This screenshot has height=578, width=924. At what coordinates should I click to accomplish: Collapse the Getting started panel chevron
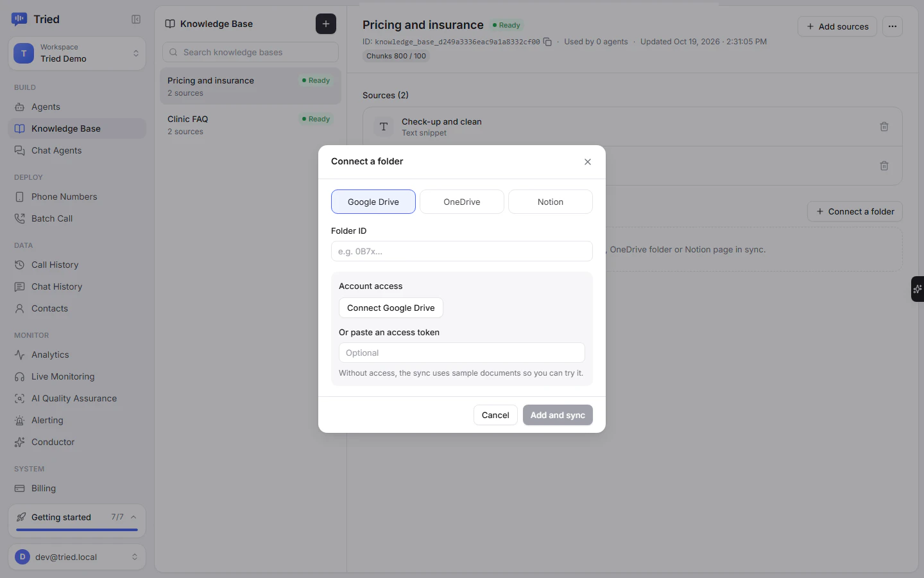tap(133, 517)
